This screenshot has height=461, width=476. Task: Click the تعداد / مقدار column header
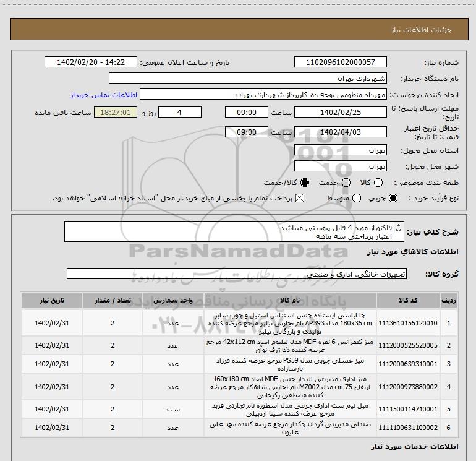pyautogui.click(x=113, y=300)
